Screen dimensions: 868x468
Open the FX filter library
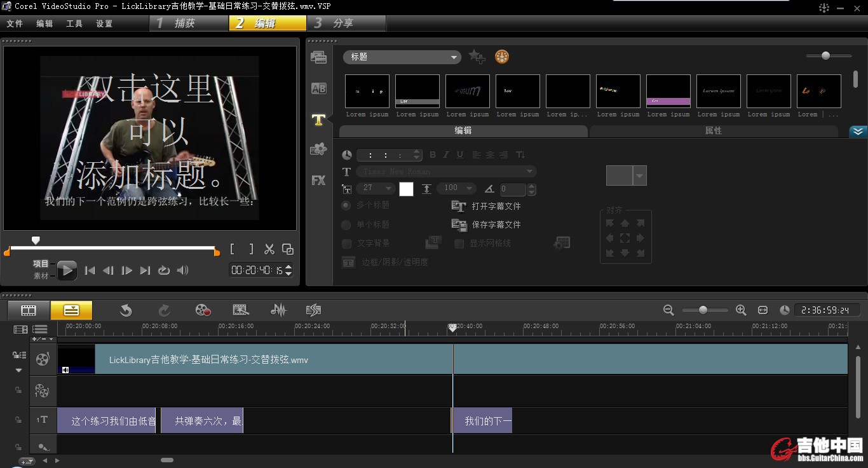(x=318, y=181)
